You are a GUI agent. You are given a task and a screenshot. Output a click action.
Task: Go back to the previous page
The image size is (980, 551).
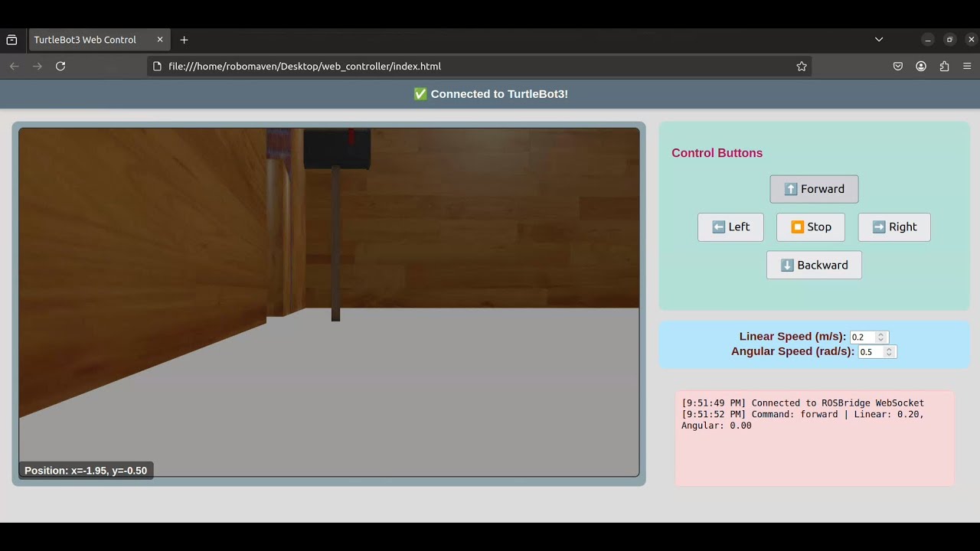[x=14, y=67]
